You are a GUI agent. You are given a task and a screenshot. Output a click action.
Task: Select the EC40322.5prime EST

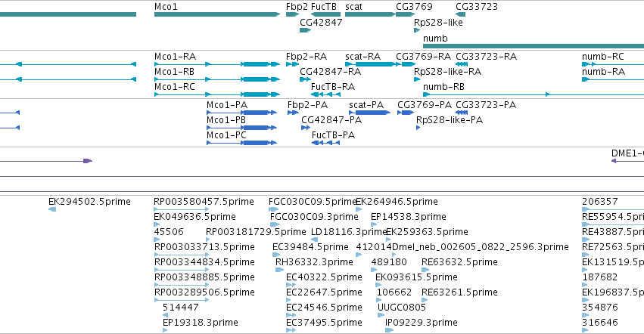(291, 285)
